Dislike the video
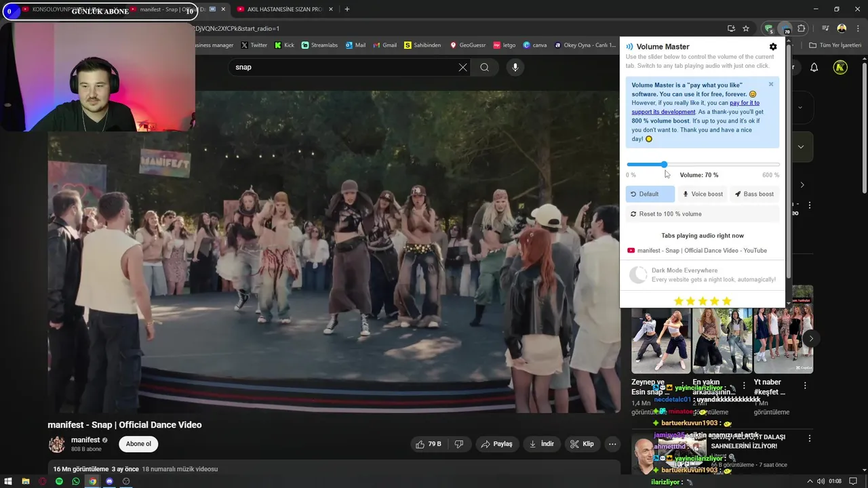The height and width of the screenshot is (488, 868). tap(459, 444)
